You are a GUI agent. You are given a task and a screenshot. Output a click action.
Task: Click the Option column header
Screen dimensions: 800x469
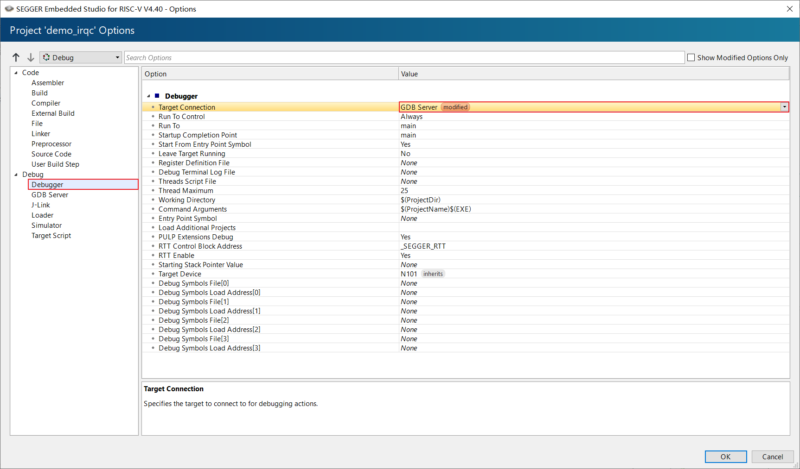268,74
